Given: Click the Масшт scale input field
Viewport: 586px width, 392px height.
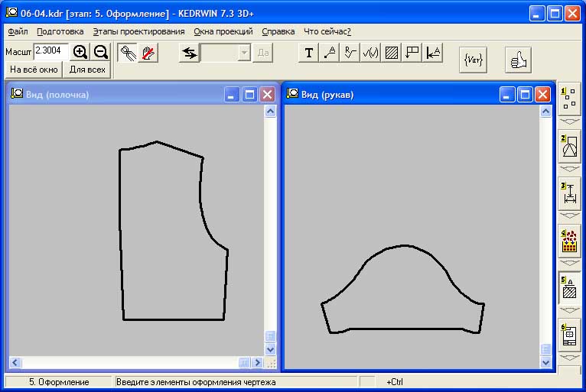Looking at the screenshot, I should (x=50, y=51).
